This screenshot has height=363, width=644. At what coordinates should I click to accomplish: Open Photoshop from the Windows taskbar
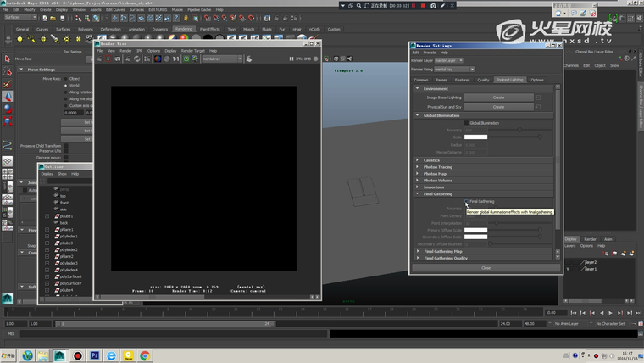(x=95, y=355)
